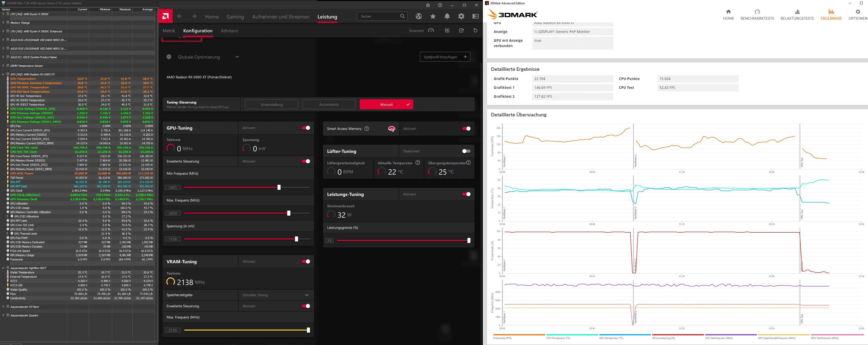Open Speicherzeitgabe Schnelles Timing dropdown
The height and width of the screenshot is (345, 868).
[276, 295]
